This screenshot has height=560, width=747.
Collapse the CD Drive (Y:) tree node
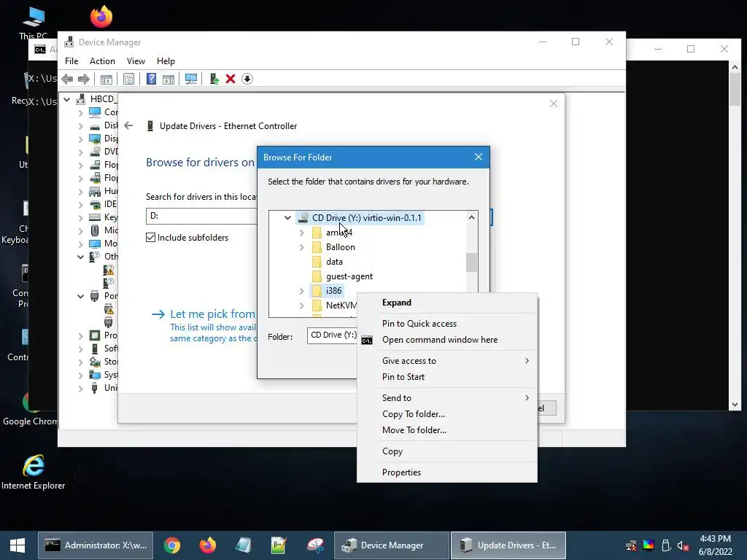coord(287,218)
